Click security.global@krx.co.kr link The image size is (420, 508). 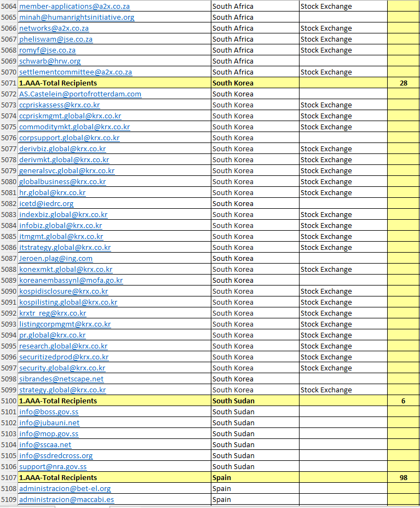(x=62, y=368)
